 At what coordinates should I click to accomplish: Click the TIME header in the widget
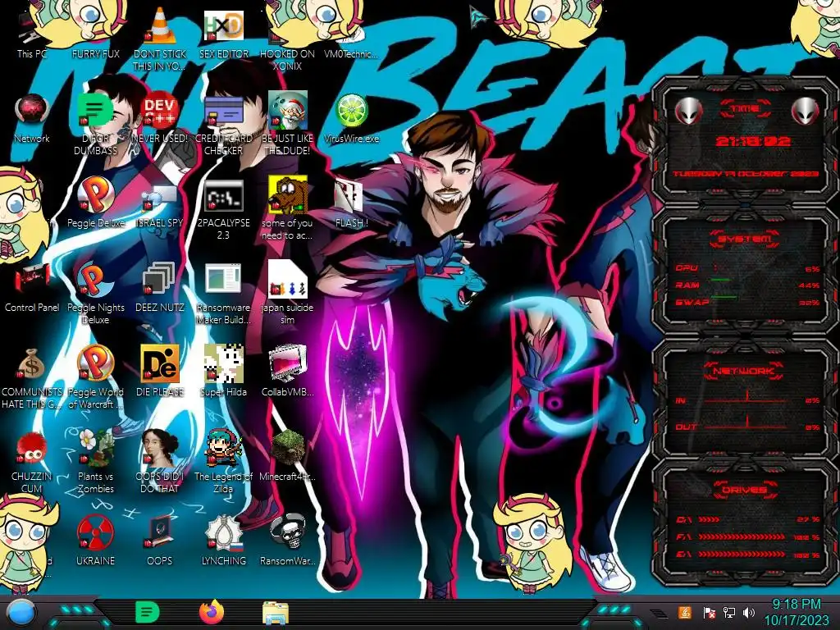pyautogui.click(x=745, y=109)
